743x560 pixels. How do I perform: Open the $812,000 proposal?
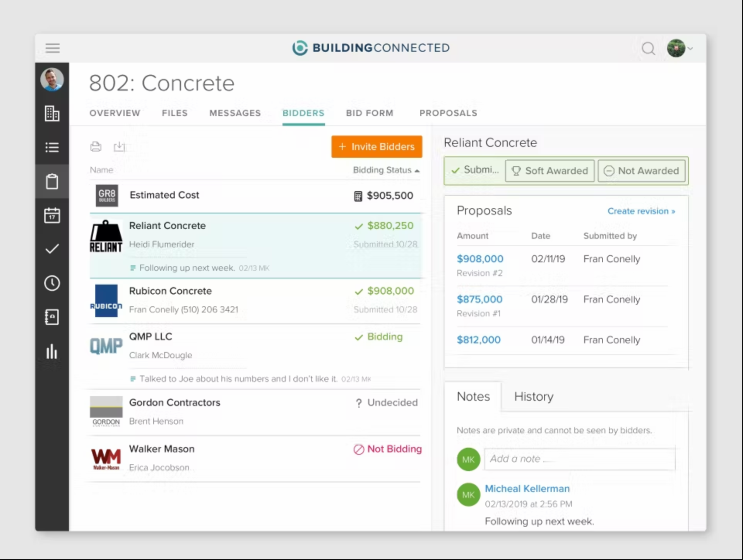click(x=479, y=340)
